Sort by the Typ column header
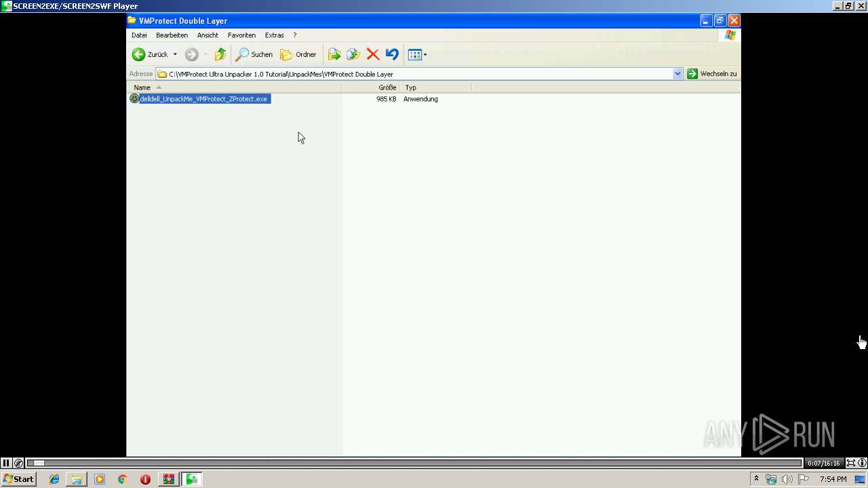Screen dimensions: 868x488 pos(435,87)
